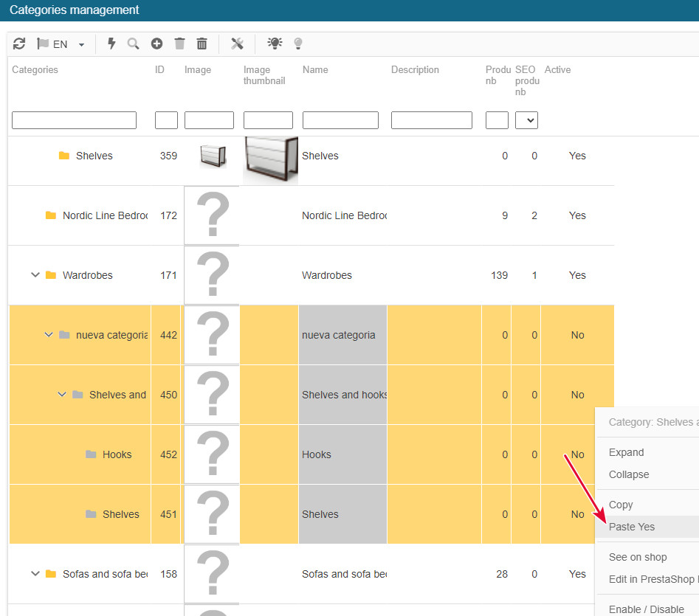This screenshot has height=616, width=699.
Task: Click the lightning bolt quick action icon
Action: (x=112, y=44)
